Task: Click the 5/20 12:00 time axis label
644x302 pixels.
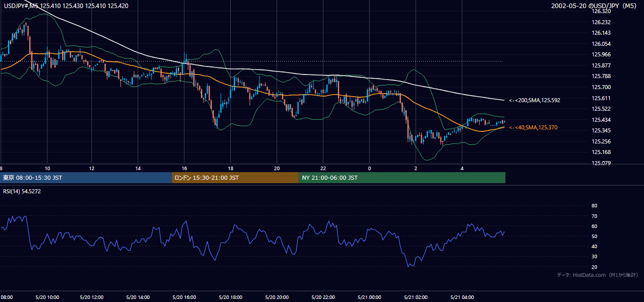Action: 91,297
